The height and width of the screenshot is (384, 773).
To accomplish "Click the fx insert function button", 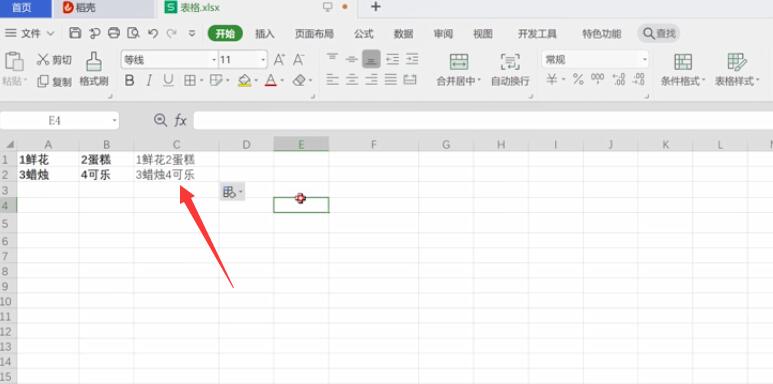I will pyautogui.click(x=180, y=120).
